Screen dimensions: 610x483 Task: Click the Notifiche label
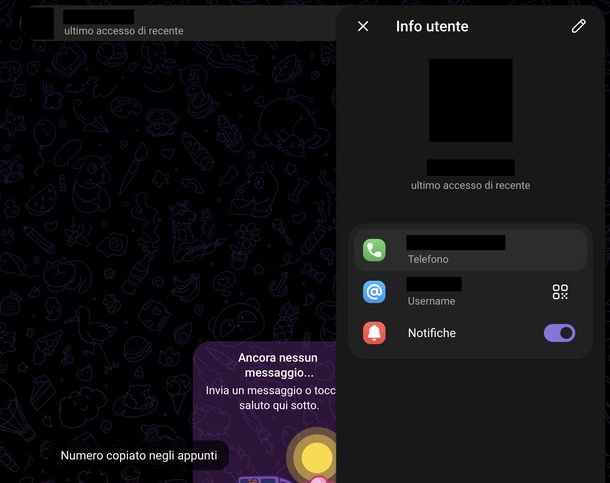[x=432, y=333]
